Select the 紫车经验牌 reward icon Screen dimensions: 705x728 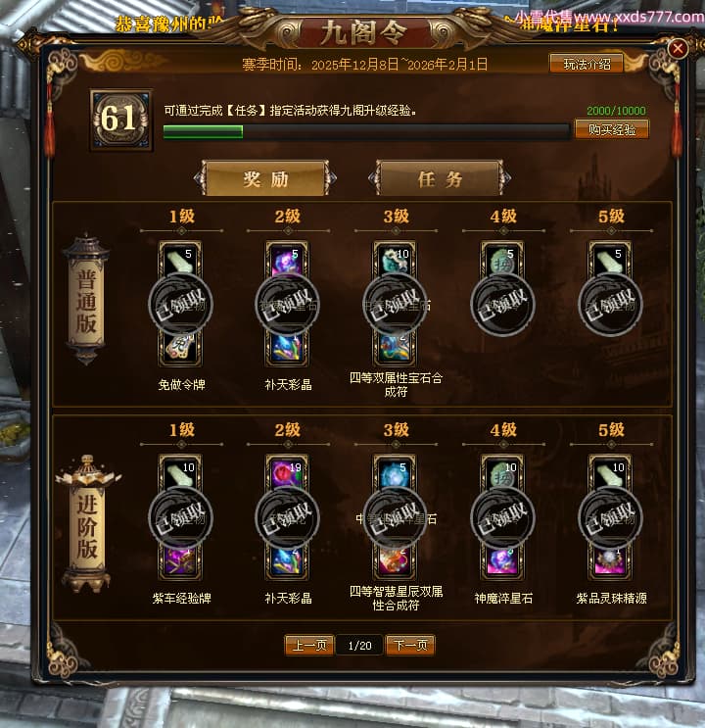click(x=180, y=561)
